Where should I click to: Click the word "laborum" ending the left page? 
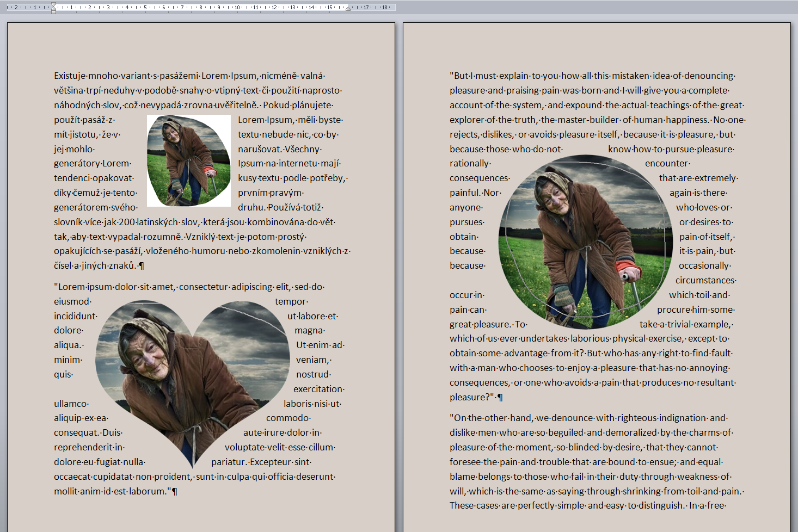[148, 492]
